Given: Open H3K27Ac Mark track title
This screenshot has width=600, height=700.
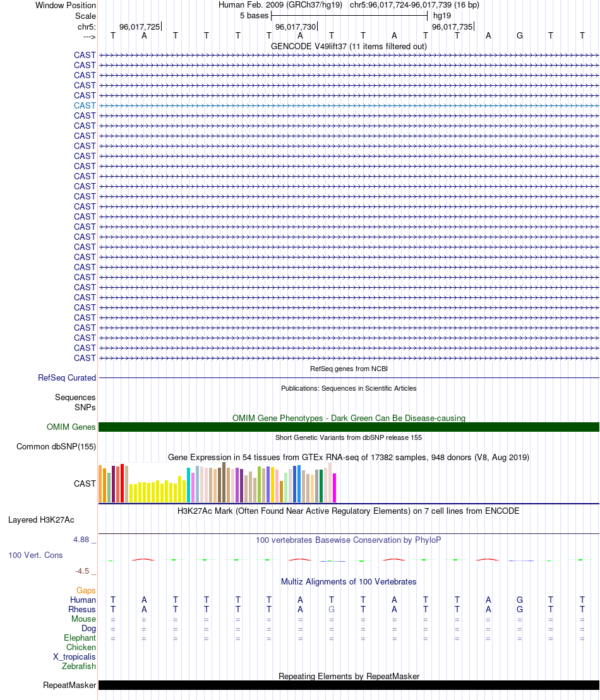Looking at the screenshot, I should tap(349, 511).
